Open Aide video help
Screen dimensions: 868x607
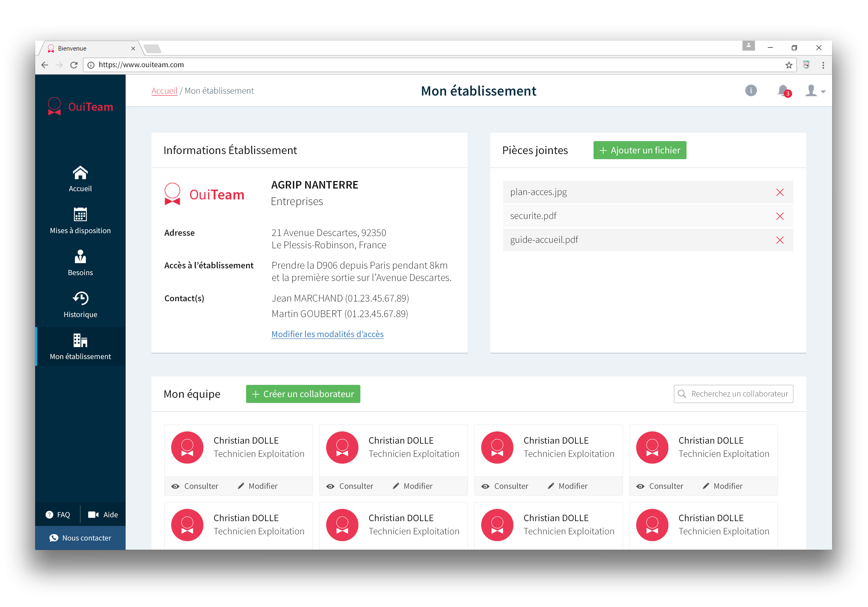pyautogui.click(x=103, y=515)
